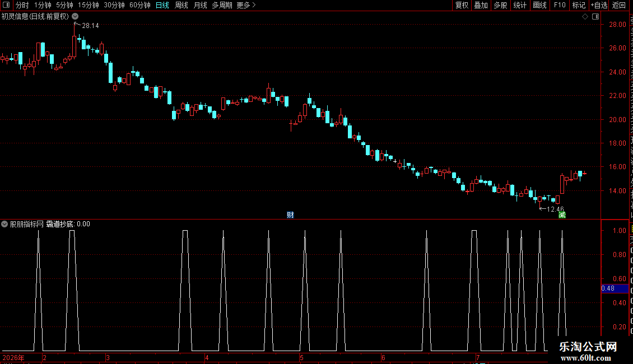
Task: Click month 7 marker on date axis
Action: click(x=478, y=357)
